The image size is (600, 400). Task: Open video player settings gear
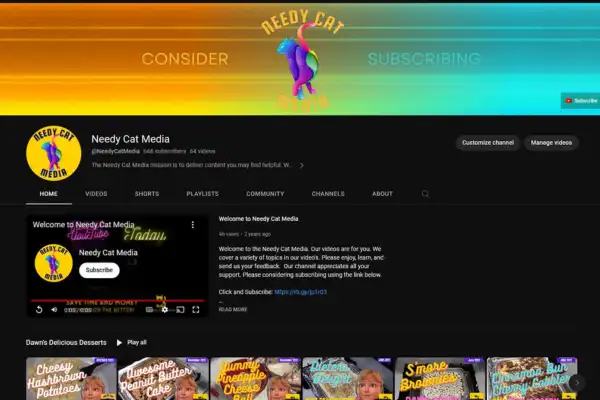165,310
